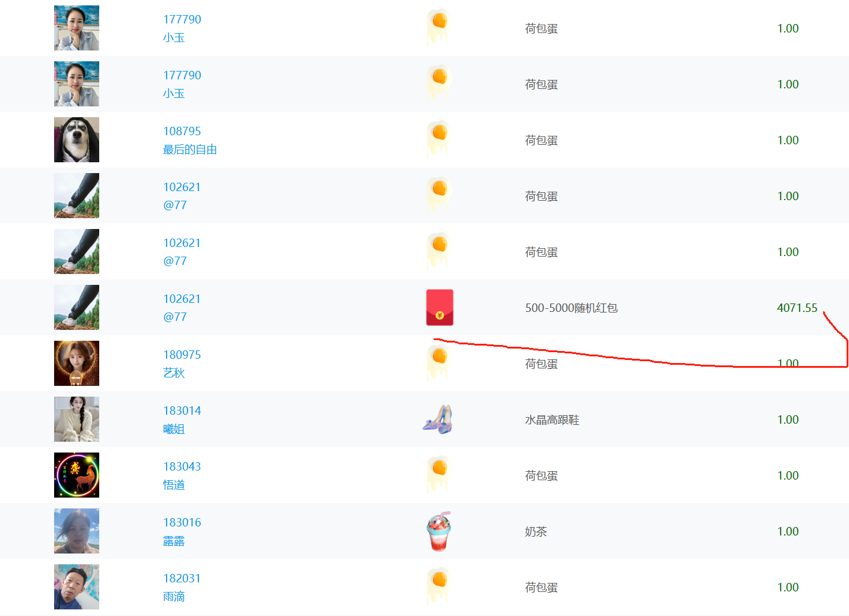This screenshot has height=616, width=849.
Task: Click the 1.00 value in 奶茶 row
Action: coord(788,531)
